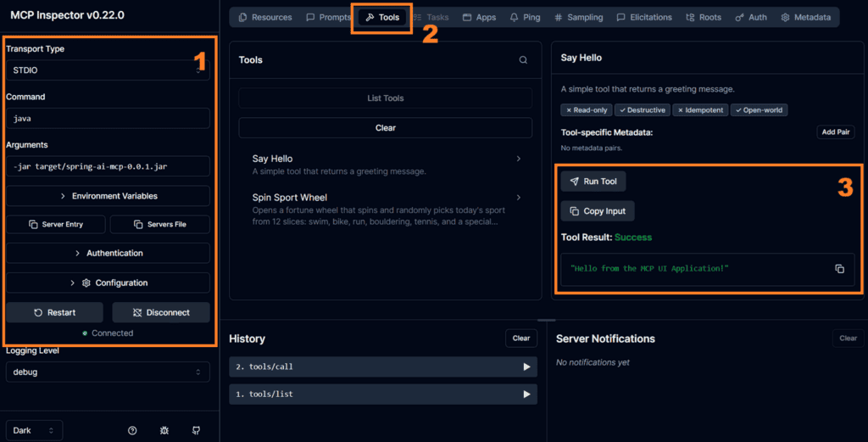Click the Restart button
The width and height of the screenshot is (868, 442).
point(55,312)
